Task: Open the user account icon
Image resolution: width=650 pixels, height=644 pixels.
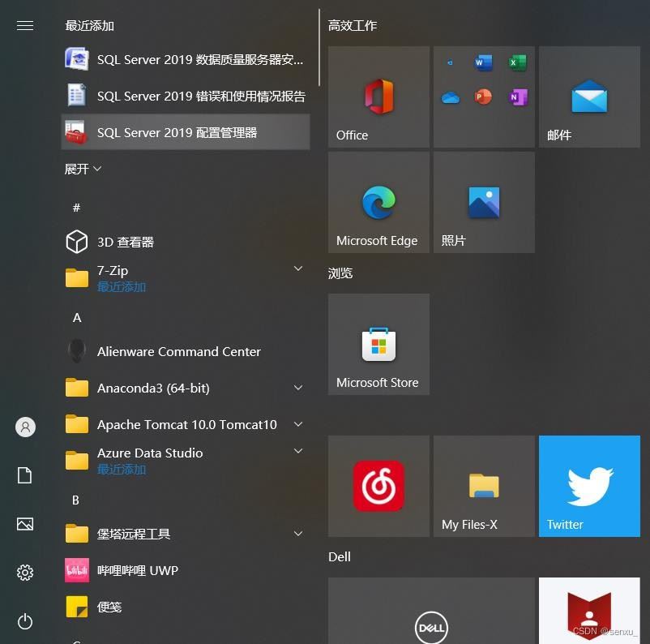Action: [x=25, y=427]
